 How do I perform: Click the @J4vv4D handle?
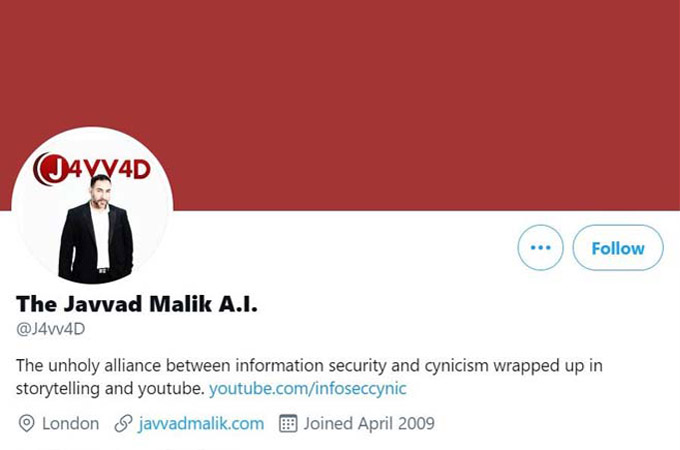pos(51,329)
